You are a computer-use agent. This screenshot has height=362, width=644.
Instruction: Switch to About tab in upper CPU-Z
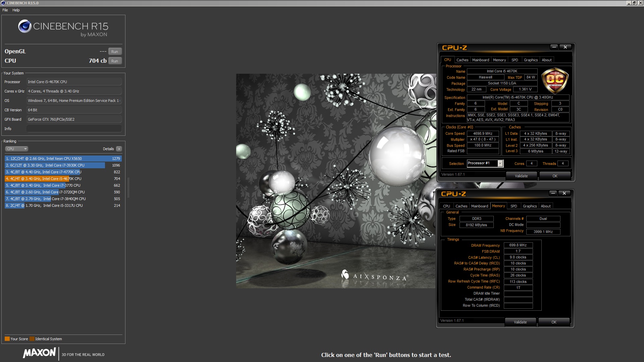(x=547, y=60)
